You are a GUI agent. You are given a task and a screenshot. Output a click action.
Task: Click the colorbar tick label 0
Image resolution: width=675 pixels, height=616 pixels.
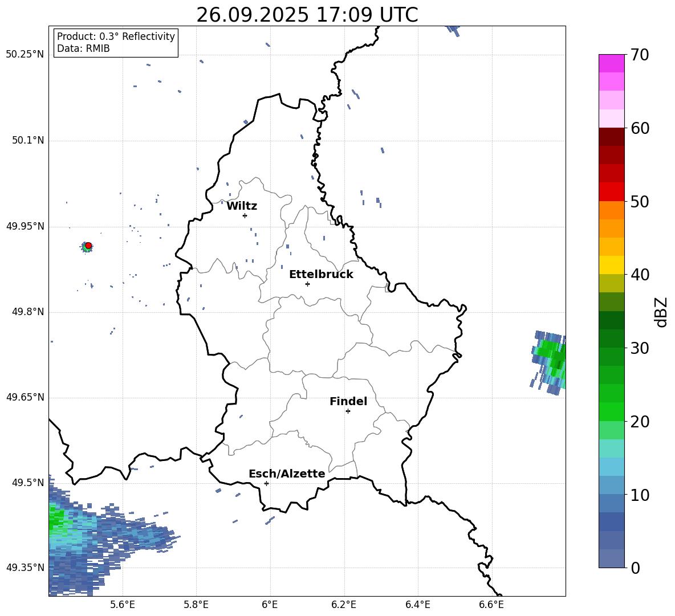tap(636, 568)
